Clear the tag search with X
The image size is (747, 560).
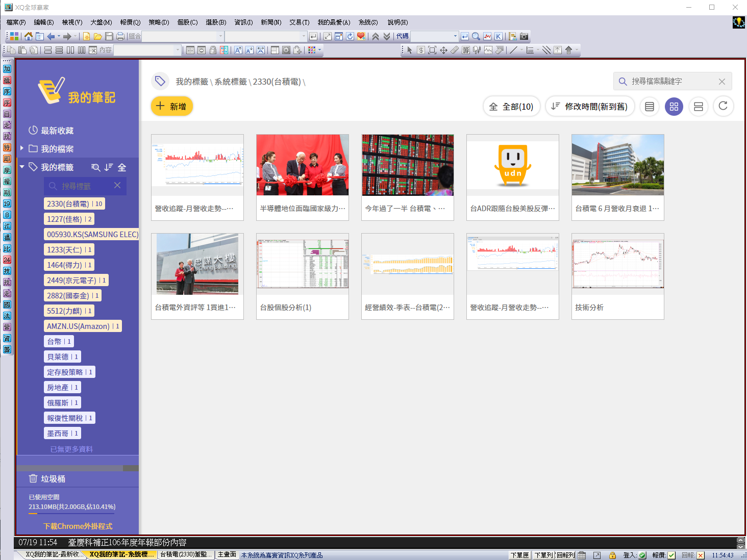pyautogui.click(x=117, y=186)
